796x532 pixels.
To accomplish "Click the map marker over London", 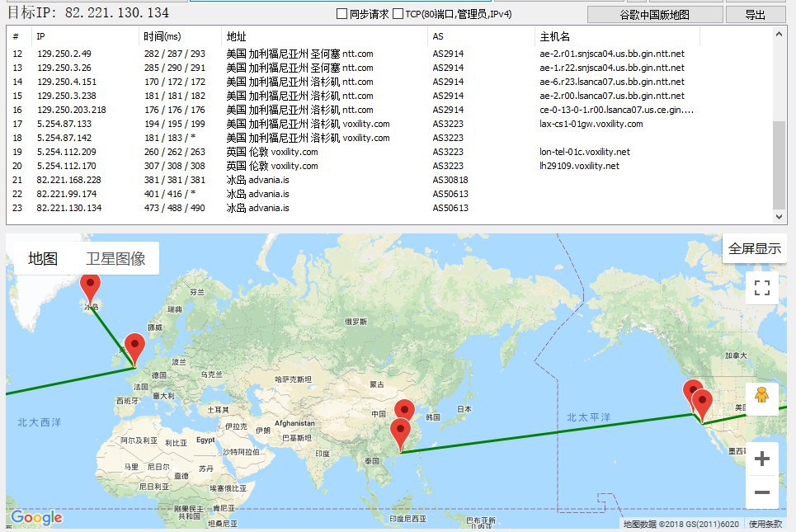I will click(134, 347).
